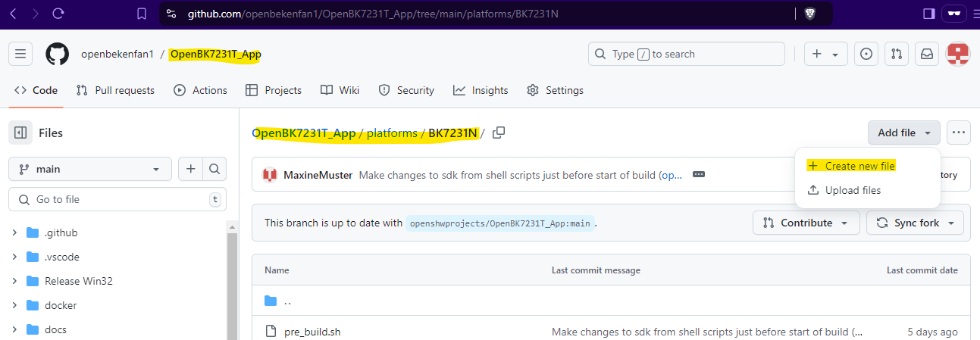Expand the Release Win32 folder in tree
This screenshot has height=340, width=980.
click(14, 281)
